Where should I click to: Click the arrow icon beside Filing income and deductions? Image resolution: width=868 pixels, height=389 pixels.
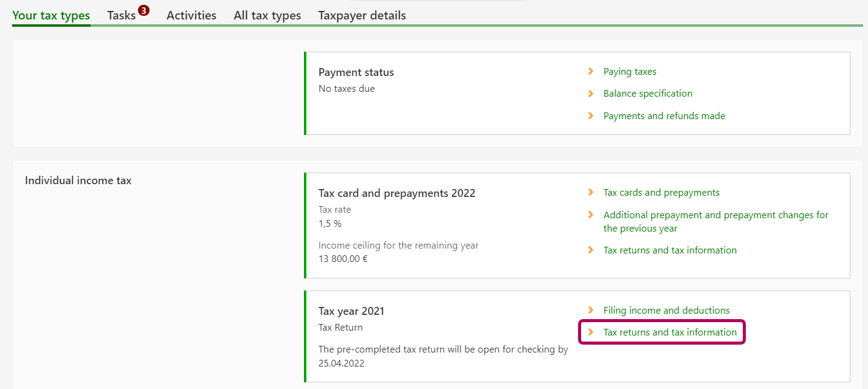[591, 311]
